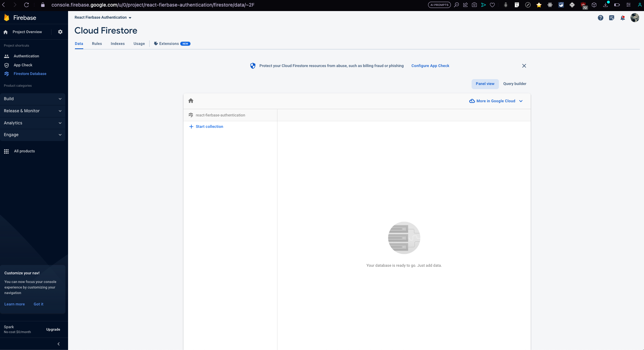
Task: Open Configure App Check
Action: (x=430, y=66)
